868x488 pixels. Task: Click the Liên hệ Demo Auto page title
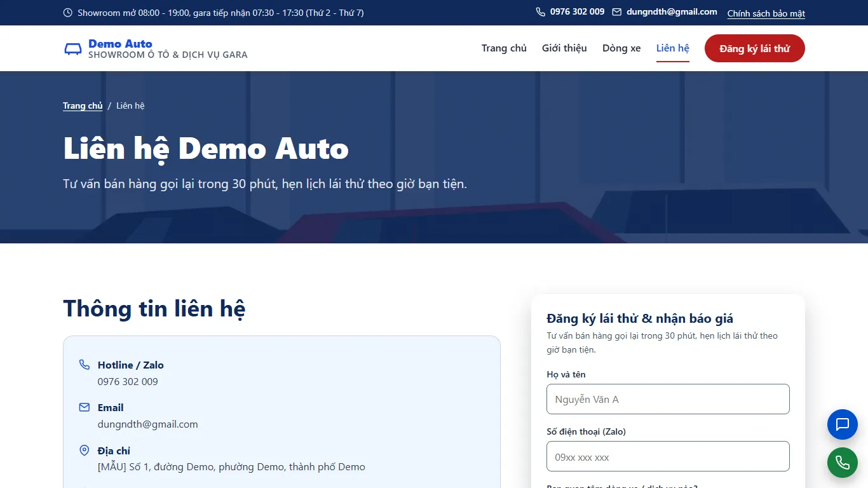pos(206,148)
